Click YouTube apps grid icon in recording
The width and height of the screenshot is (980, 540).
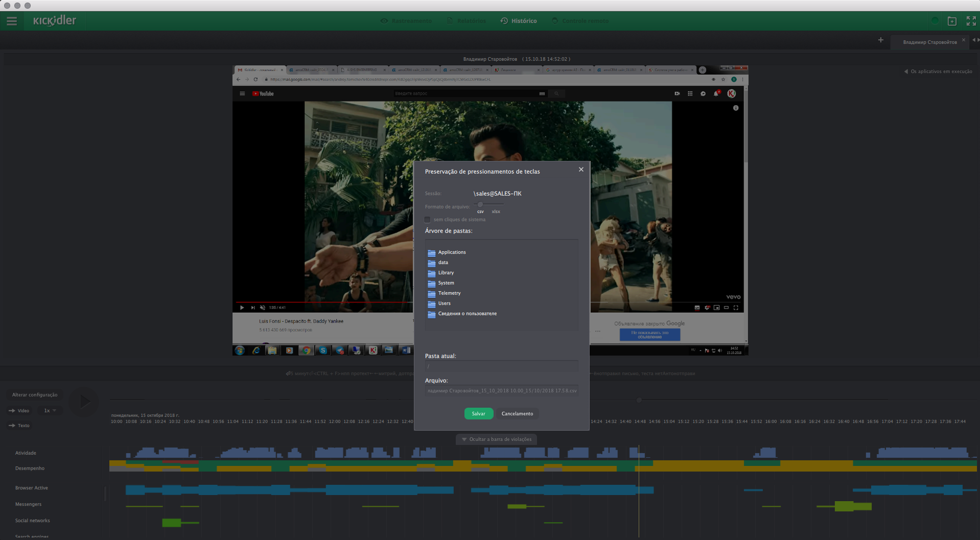[690, 93]
